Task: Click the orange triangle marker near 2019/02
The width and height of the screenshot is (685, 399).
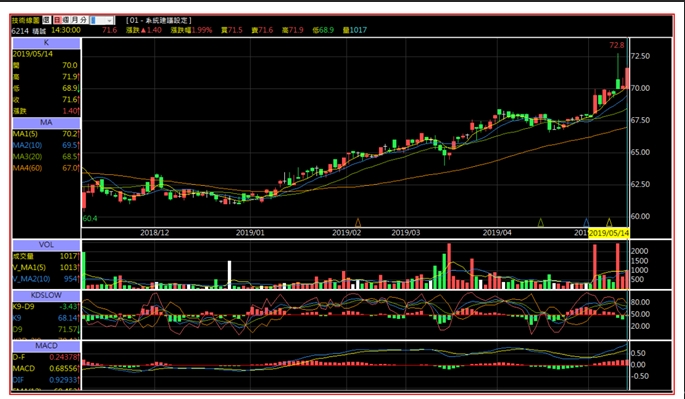Action: (358, 223)
